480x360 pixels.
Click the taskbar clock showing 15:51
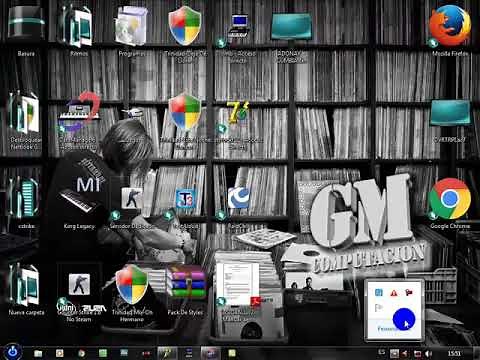point(454,353)
